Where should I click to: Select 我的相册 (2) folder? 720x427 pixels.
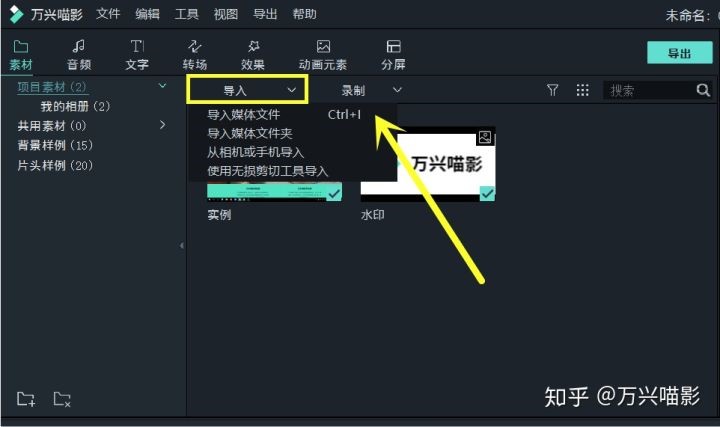tap(75, 107)
